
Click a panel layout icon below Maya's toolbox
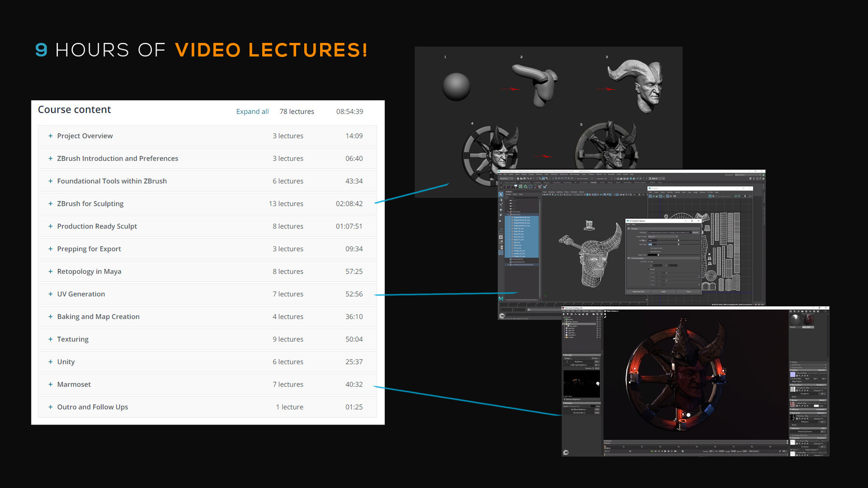(x=501, y=237)
